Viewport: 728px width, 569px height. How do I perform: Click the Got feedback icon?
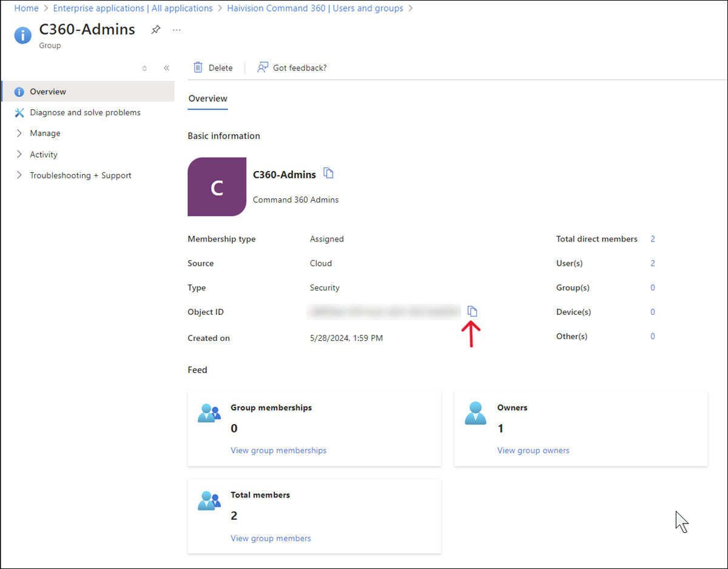click(x=263, y=67)
